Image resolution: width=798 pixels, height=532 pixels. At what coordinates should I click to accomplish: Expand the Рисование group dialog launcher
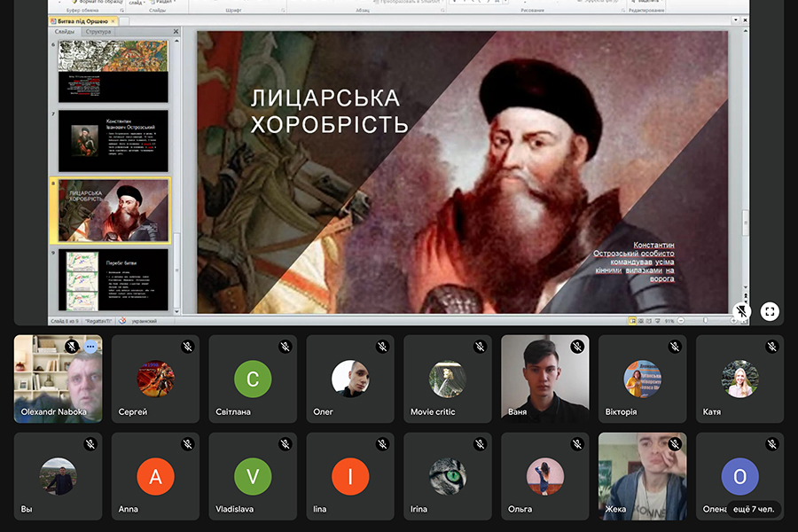[x=623, y=10]
